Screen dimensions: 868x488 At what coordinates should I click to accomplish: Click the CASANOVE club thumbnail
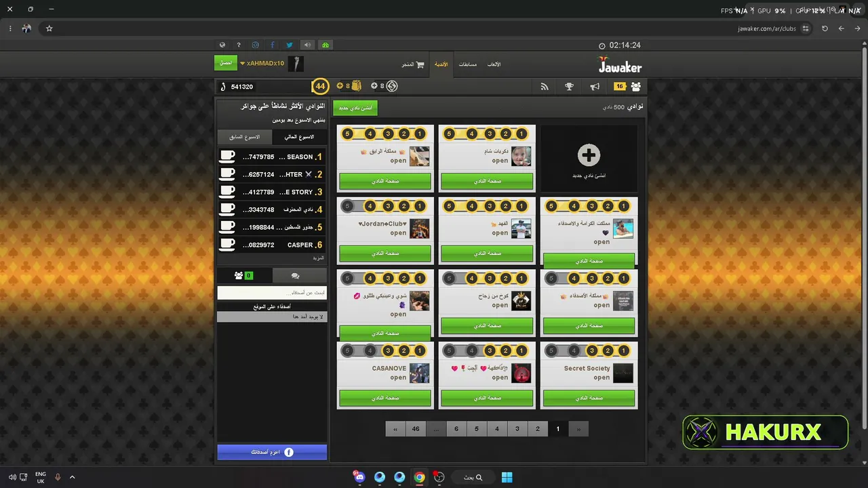[420, 373]
